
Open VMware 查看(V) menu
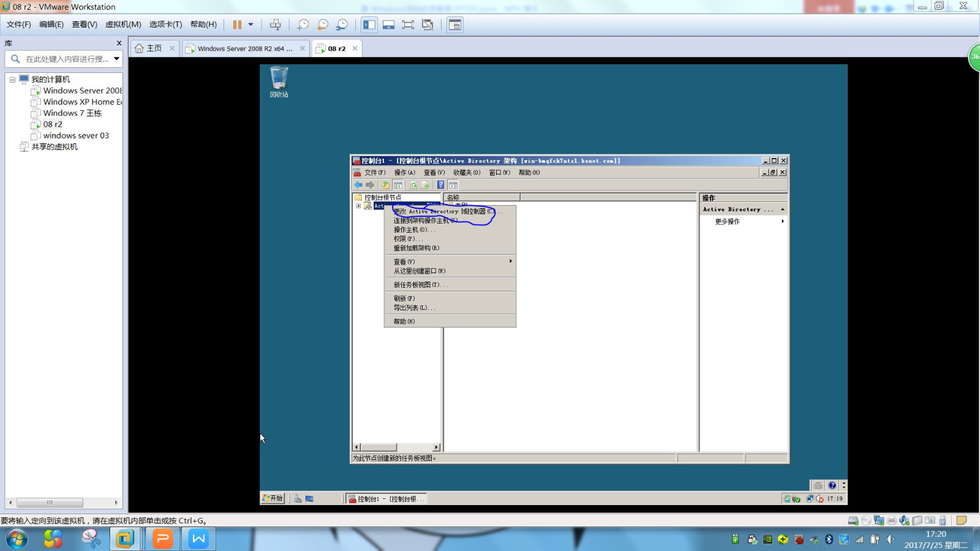click(x=85, y=24)
